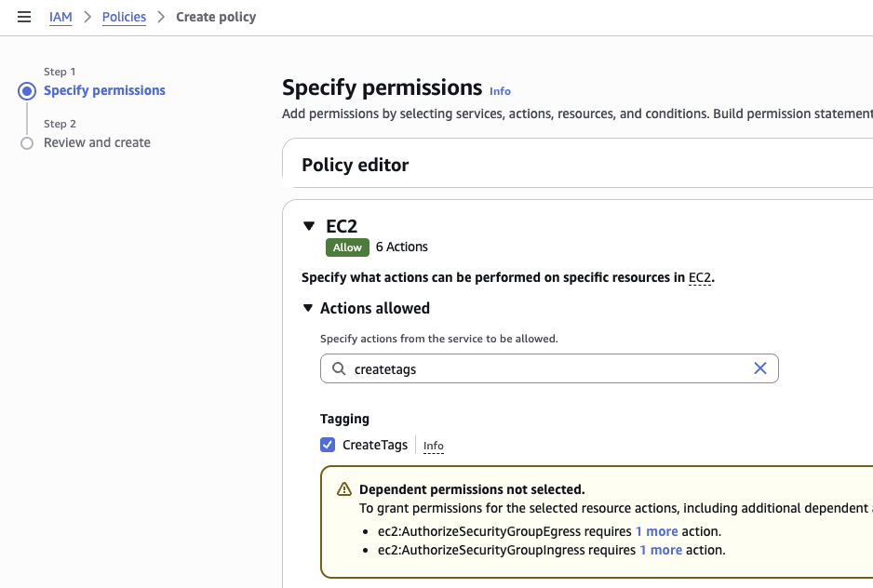Select the Specify permissions step label
This screenshot has width=873, height=588.
[104, 90]
